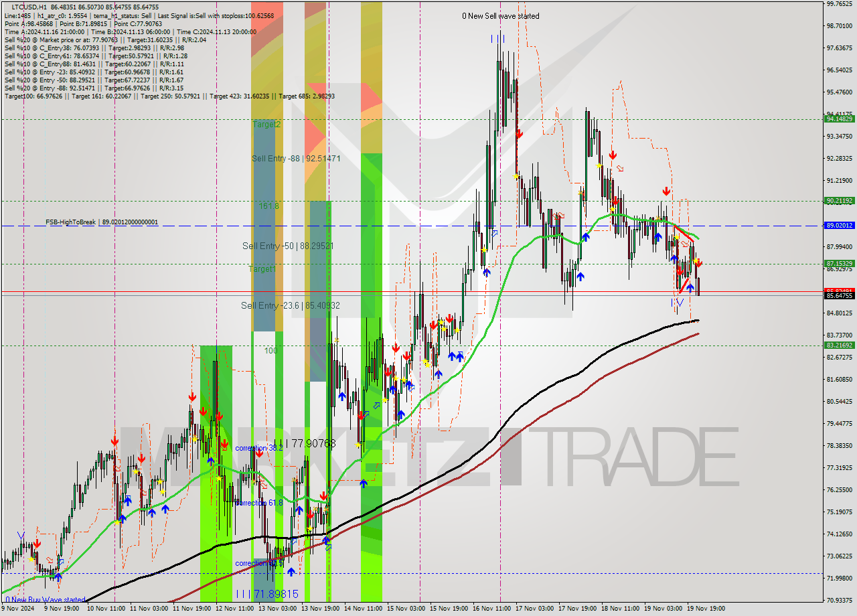Select the '0 New Buy Wave started' label
Screen dimensions: 857x616
(x=46, y=600)
